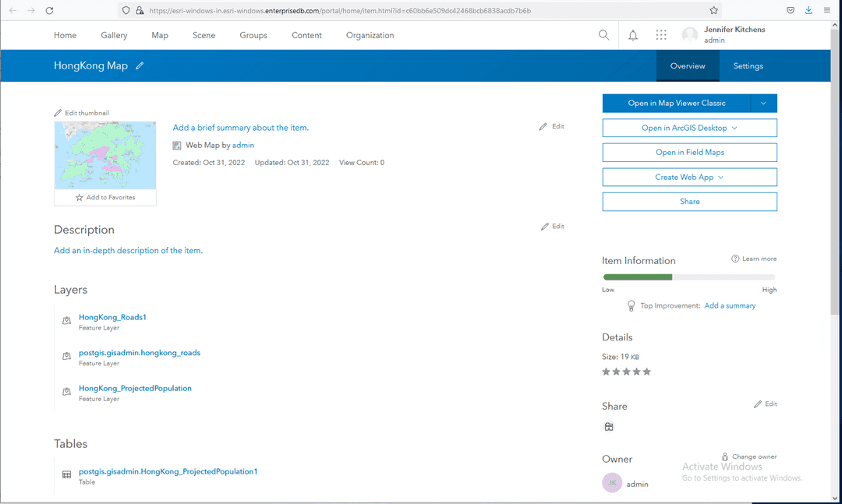This screenshot has height=504, width=842.
Task: Click the table icon next to HongKong_ProjectedPopulation1
Action: pos(65,475)
